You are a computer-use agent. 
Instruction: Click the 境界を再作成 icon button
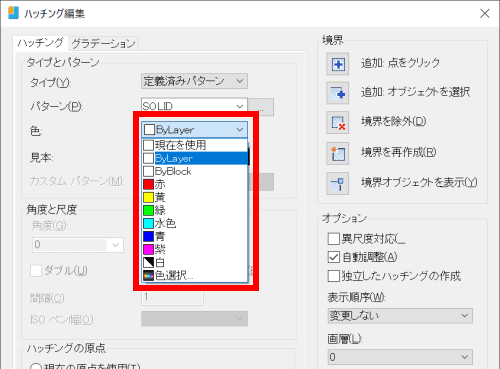point(338,153)
